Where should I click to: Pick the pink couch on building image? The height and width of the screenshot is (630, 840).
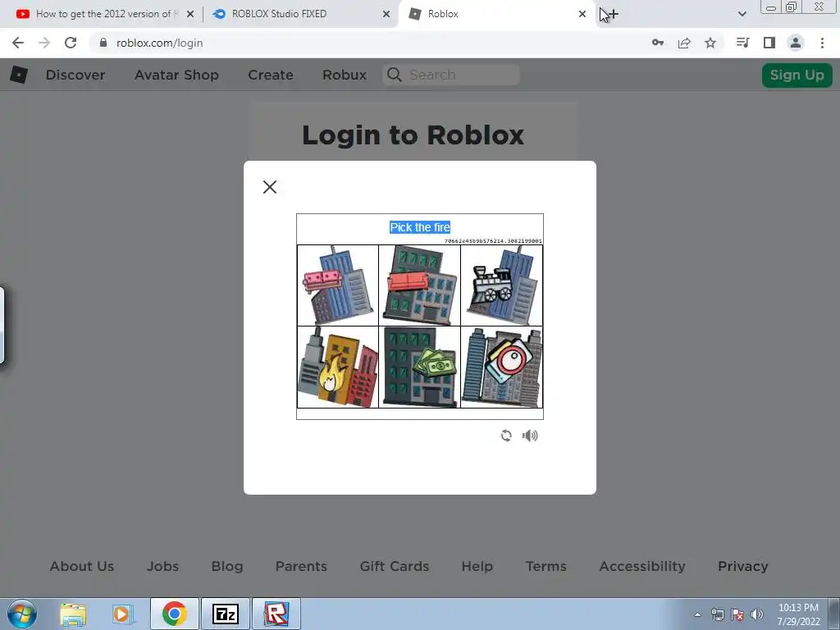pyautogui.click(x=338, y=285)
